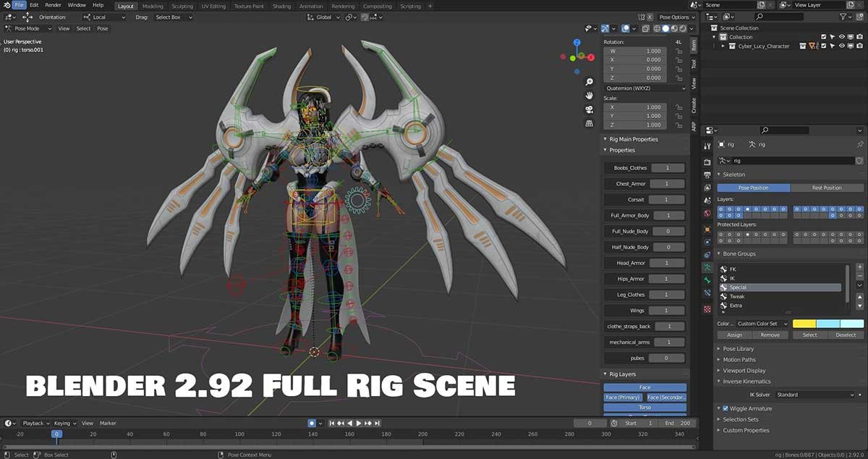
Task: Pick the yellow Custom Color Set swatch
Action: point(804,324)
